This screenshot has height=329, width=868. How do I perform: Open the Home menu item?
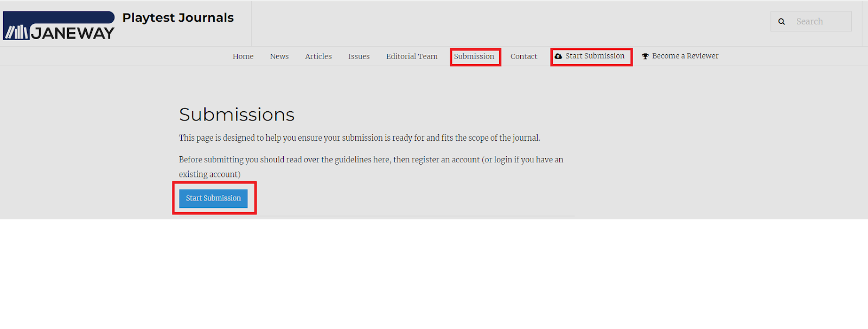[243, 56]
